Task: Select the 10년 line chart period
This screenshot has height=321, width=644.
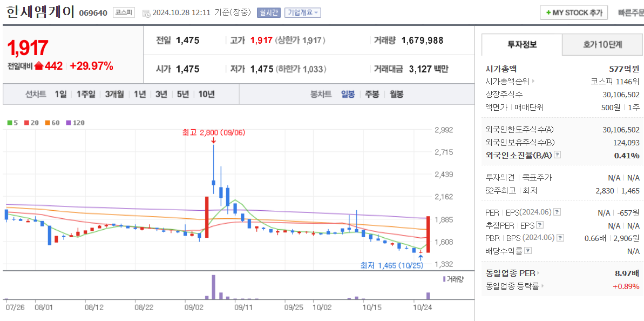Action: click(x=207, y=94)
